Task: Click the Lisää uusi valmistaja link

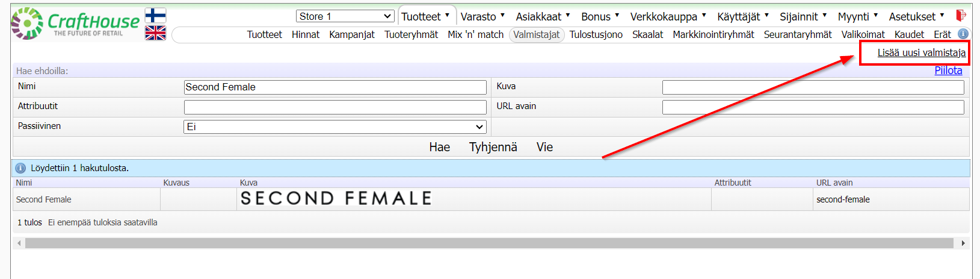Action: 921,53
